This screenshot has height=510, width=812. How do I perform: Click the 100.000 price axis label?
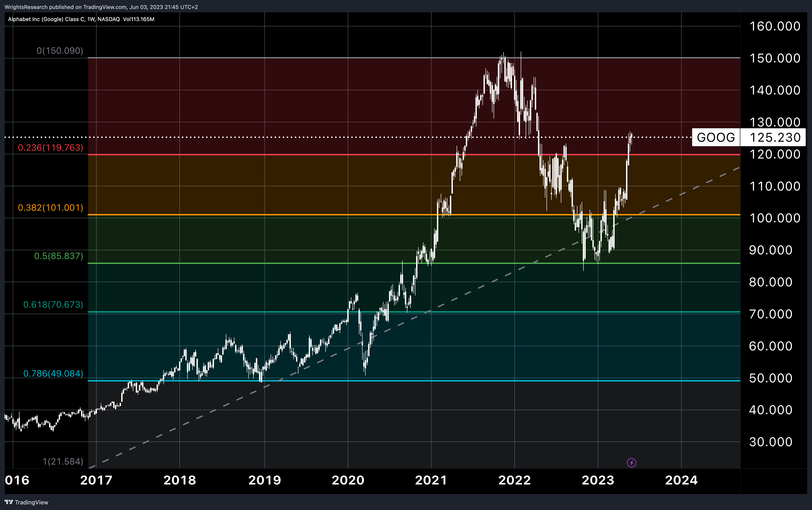point(775,218)
